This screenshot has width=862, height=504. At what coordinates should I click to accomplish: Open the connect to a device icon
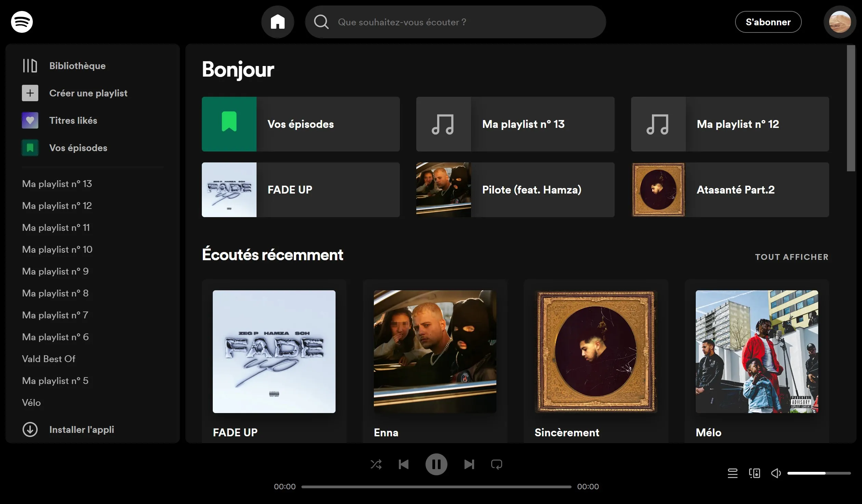(755, 473)
